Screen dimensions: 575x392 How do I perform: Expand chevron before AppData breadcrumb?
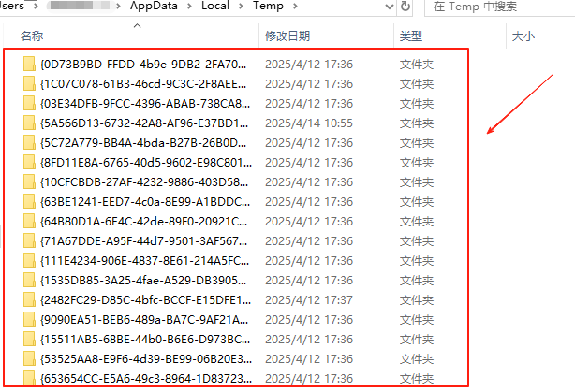[x=118, y=7]
